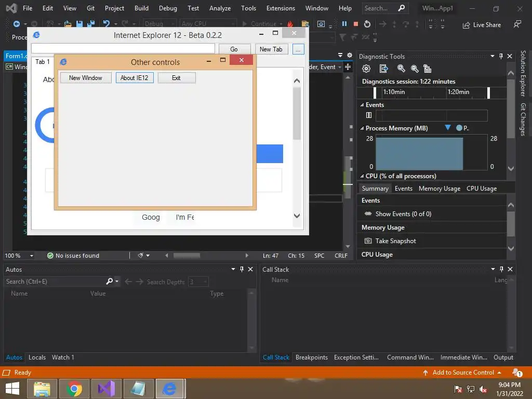Open the Debug menu

coord(168,8)
